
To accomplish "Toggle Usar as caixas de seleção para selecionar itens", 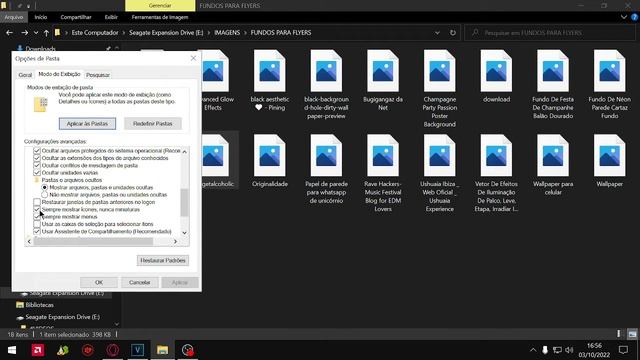I will coord(37,224).
